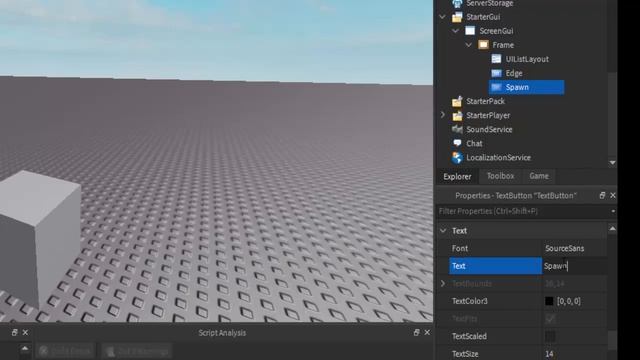Select SoundService in the Explorer

(489, 129)
